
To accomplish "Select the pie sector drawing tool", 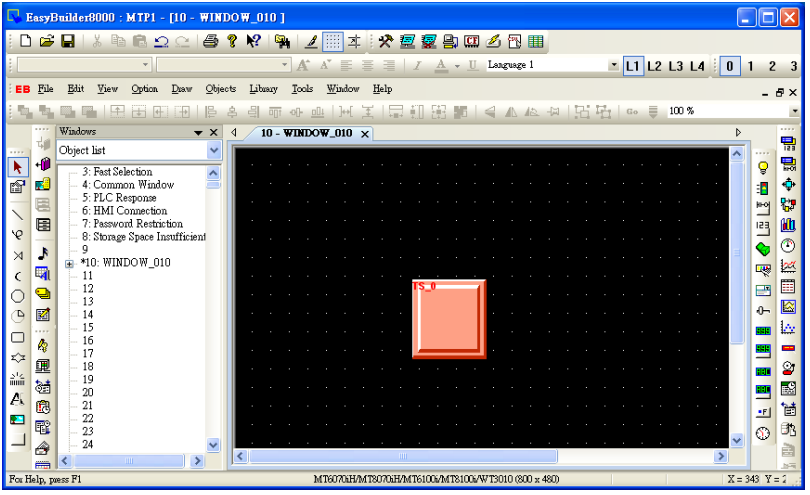I will (18, 316).
